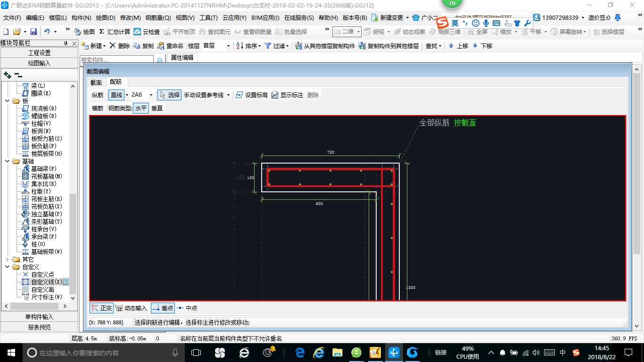Toggle 垂点 perpendicular snap
This screenshot has width=644, height=362.
[163, 308]
